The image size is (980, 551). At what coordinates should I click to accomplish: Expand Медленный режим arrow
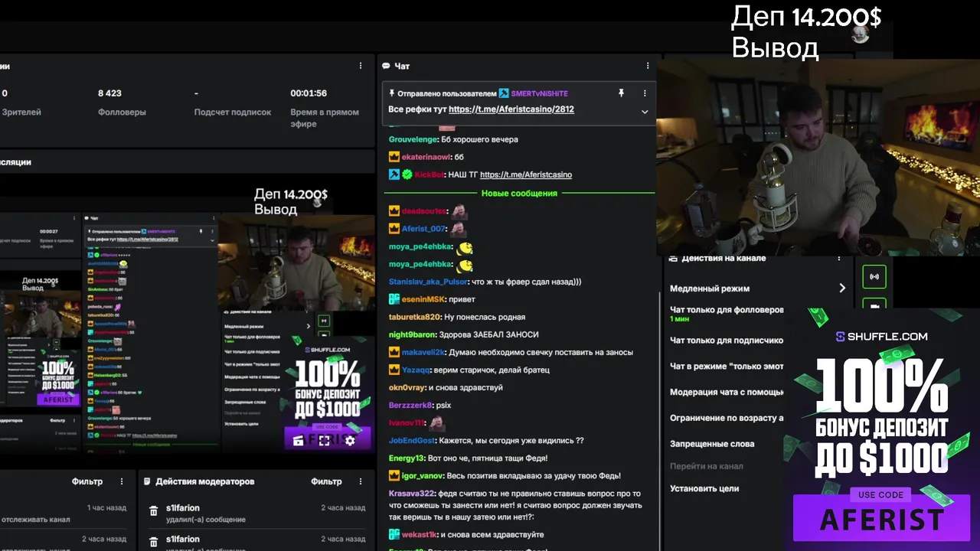click(842, 289)
